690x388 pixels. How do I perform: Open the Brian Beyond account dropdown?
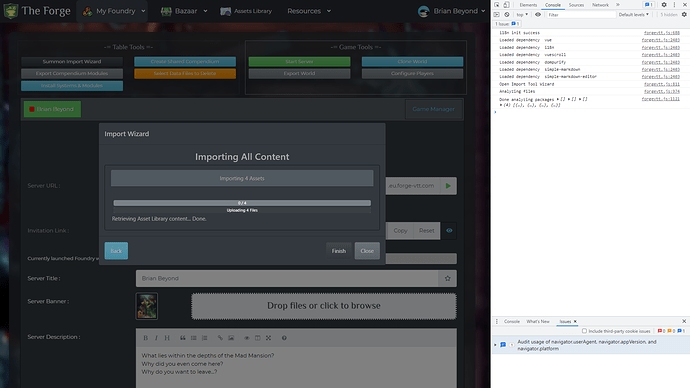pyautogui.click(x=451, y=11)
